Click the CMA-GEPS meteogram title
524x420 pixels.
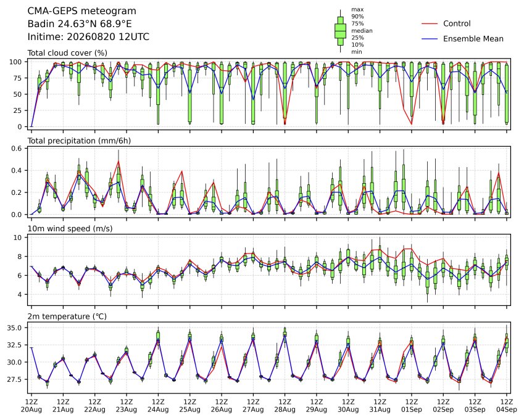point(82,11)
